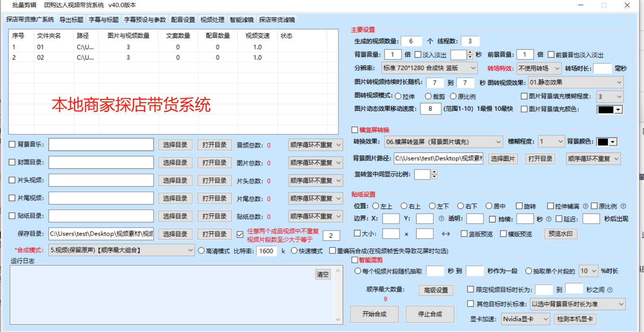Image resolution: width=644 pixels, height=332 pixels.
Task: Check the 淡入淡出 option
Action: click(418, 54)
